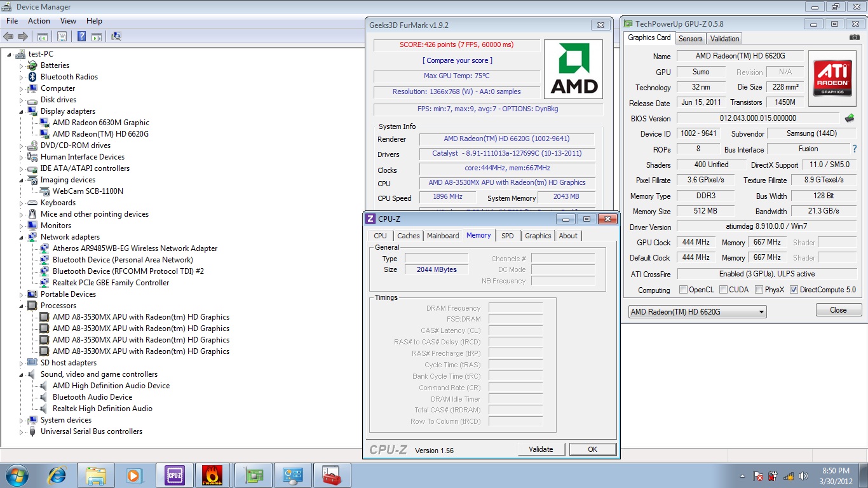Click the Compare your score link
This screenshot has width=868, height=488.
pos(458,60)
